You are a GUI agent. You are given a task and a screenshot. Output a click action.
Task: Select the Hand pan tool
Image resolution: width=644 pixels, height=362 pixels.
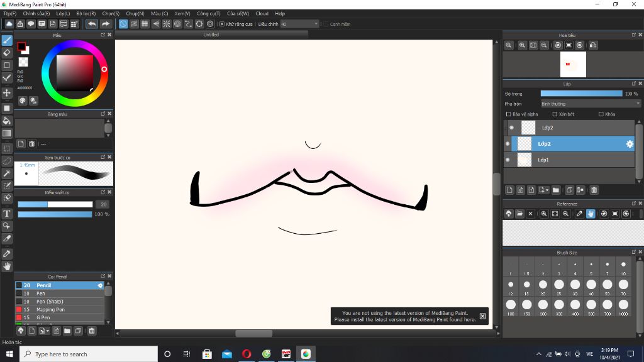click(x=7, y=266)
